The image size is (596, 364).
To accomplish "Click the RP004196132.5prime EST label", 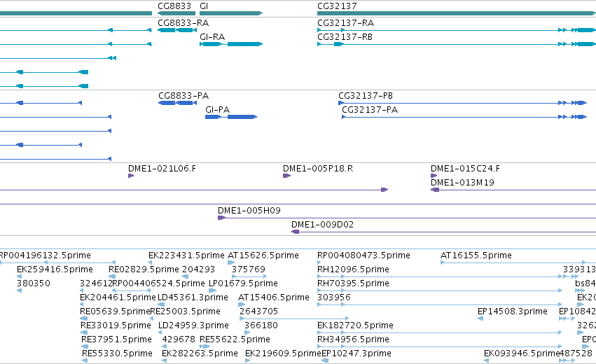I will (x=46, y=255).
